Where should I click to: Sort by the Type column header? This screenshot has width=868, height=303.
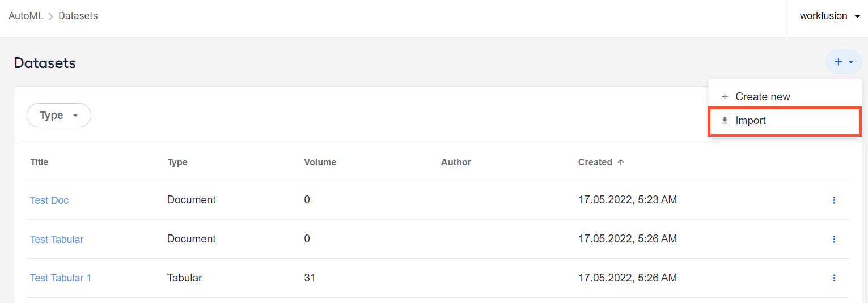pyautogui.click(x=177, y=162)
